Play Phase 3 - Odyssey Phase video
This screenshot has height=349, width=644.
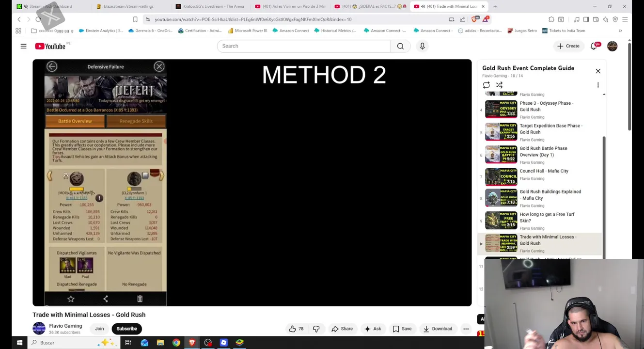(539, 109)
